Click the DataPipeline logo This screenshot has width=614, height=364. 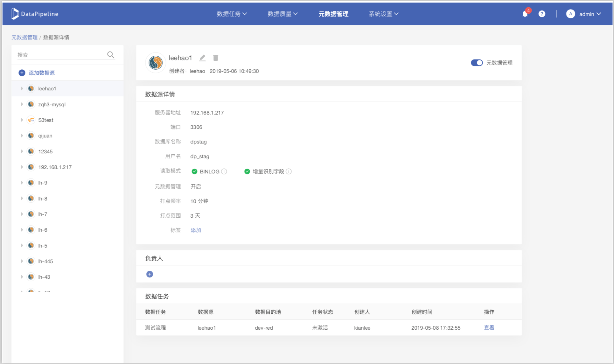[35, 14]
